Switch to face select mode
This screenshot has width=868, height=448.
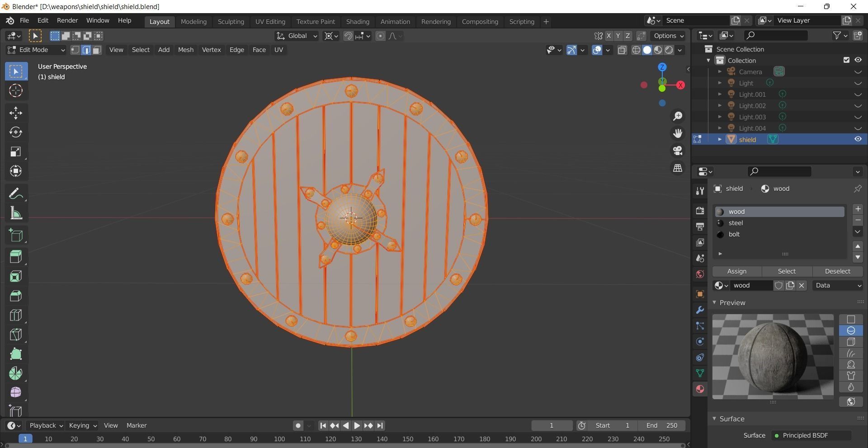(x=96, y=50)
